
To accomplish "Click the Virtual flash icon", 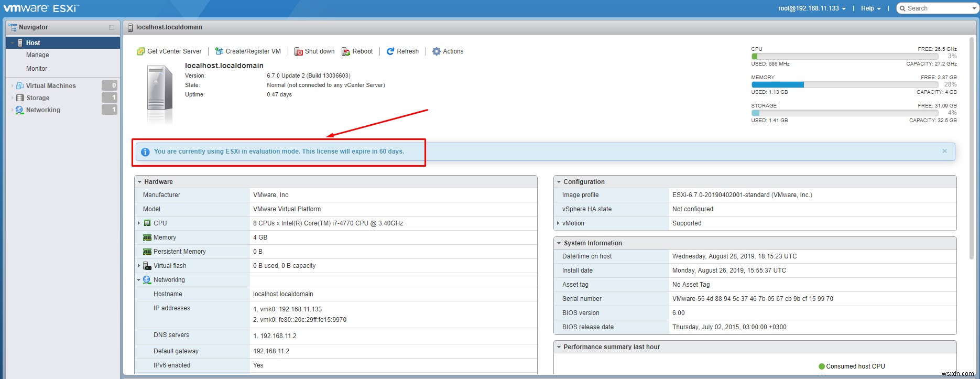I will (x=147, y=266).
